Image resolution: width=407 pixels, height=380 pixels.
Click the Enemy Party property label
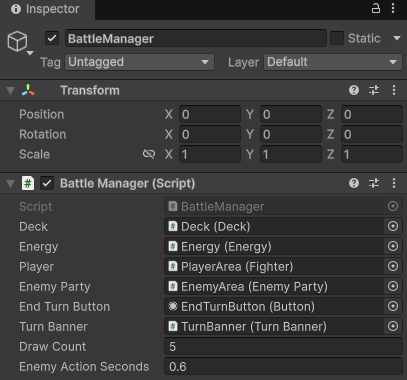pos(55,286)
